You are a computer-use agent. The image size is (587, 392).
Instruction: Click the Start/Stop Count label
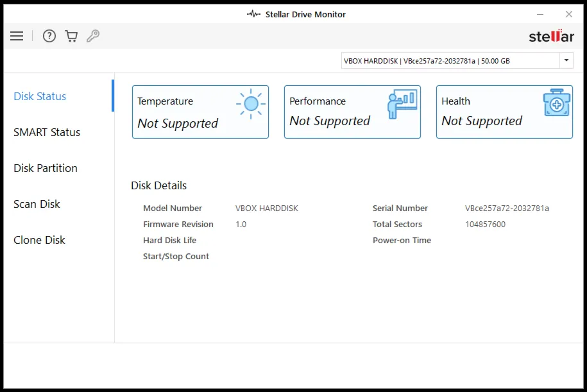[176, 257]
